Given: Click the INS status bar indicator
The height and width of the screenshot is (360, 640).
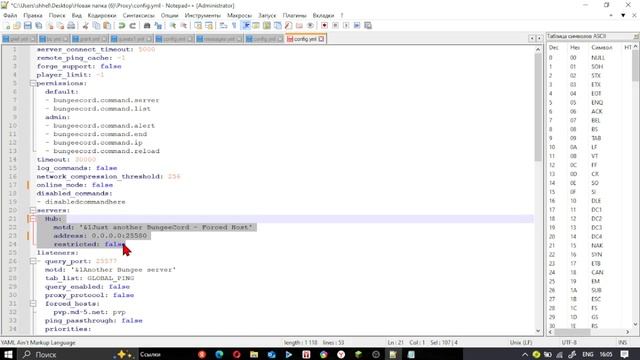Looking at the screenshot, I should [622, 342].
